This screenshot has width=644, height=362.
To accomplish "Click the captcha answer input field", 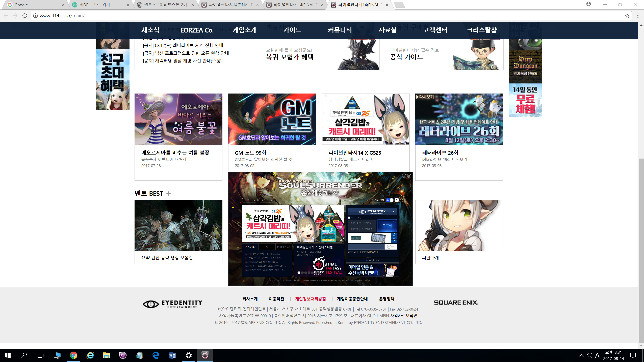I will click(x=366, y=247).
